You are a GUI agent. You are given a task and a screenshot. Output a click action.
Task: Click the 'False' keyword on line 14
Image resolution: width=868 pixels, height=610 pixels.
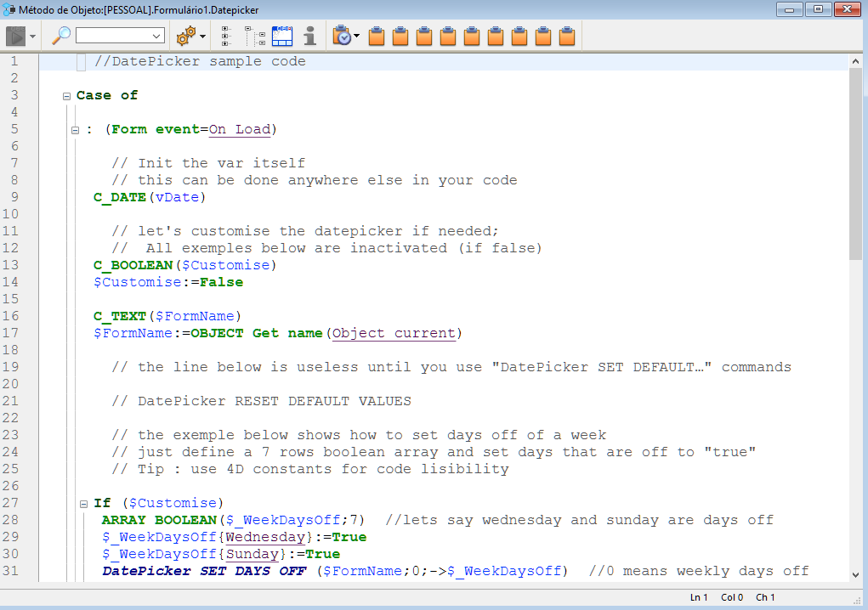click(x=221, y=282)
